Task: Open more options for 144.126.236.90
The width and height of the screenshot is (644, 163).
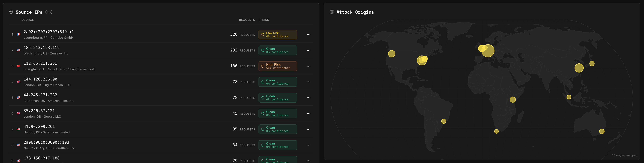Action: tap(308, 82)
